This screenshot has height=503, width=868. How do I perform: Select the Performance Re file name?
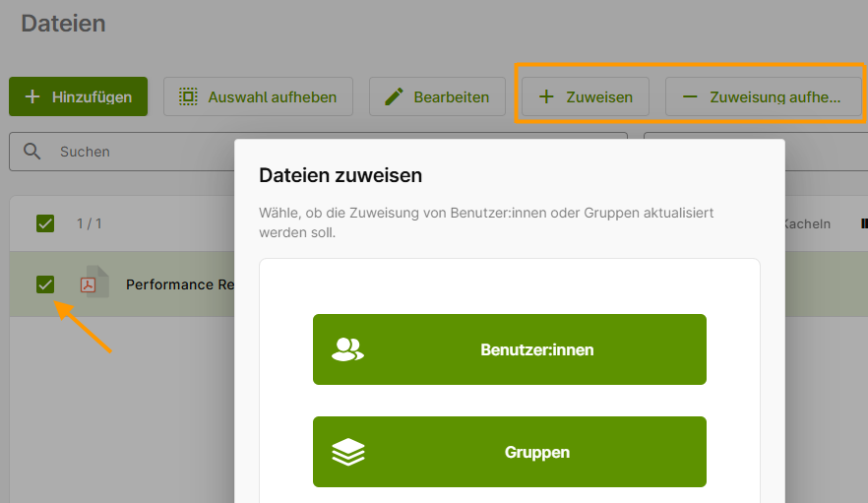180,284
